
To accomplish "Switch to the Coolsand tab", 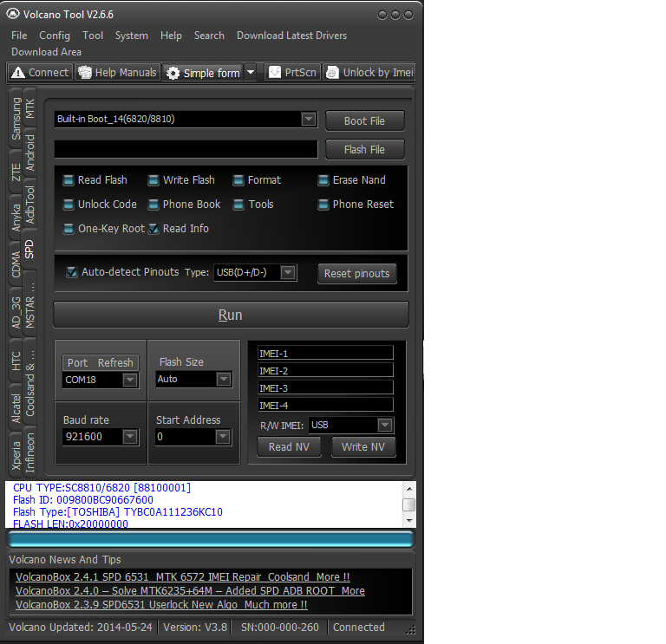I will 29,383.
